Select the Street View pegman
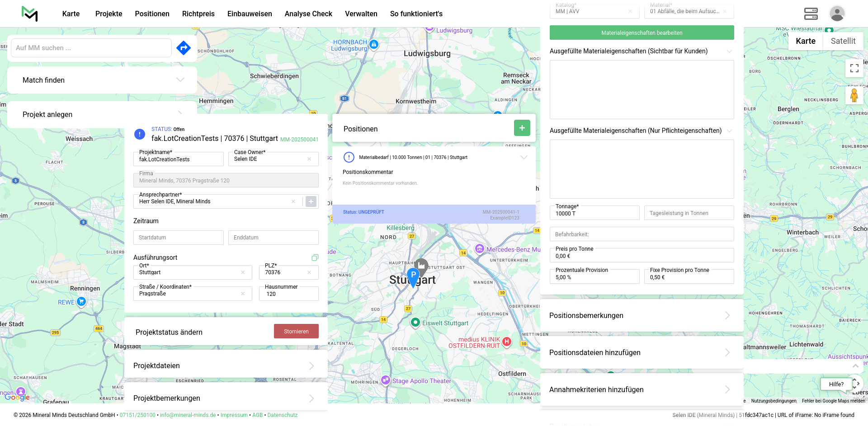 point(854,96)
